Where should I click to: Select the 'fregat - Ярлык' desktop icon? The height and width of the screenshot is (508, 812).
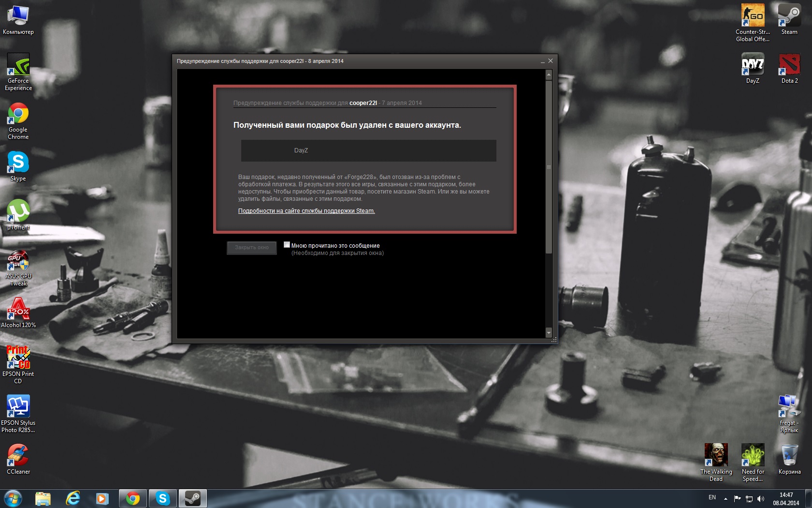tap(789, 414)
